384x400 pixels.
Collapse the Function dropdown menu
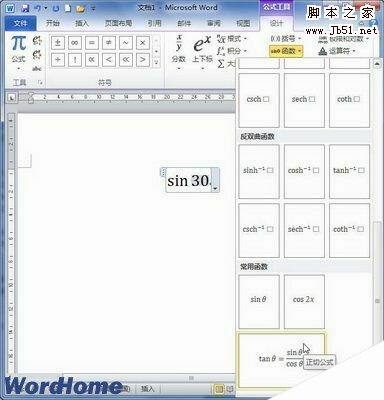(286, 51)
